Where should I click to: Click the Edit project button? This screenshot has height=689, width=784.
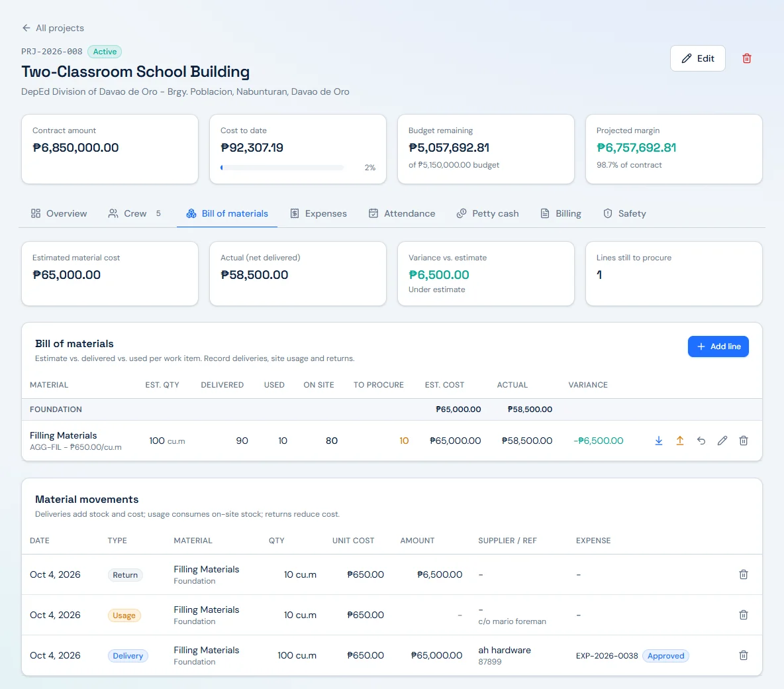(697, 58)
